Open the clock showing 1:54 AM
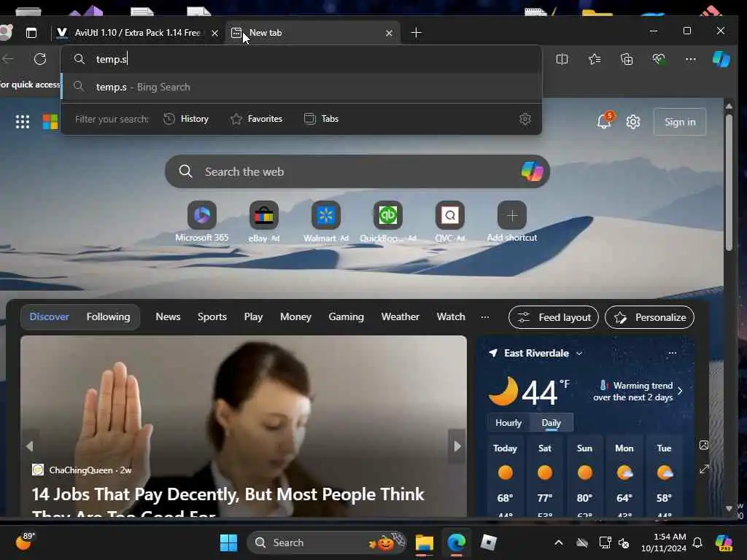747x560 pixels. point(664,542)
